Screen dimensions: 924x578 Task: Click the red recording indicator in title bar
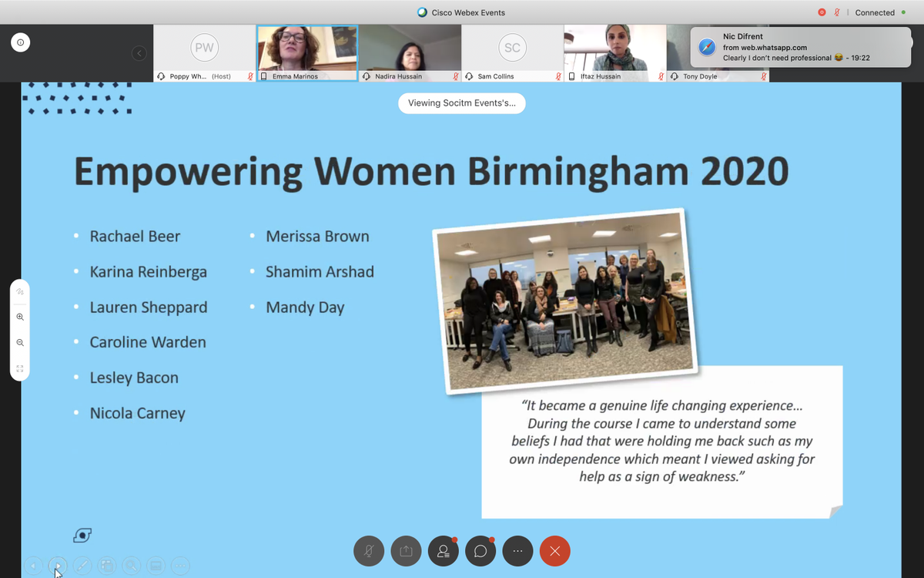[x=822, y=12]
